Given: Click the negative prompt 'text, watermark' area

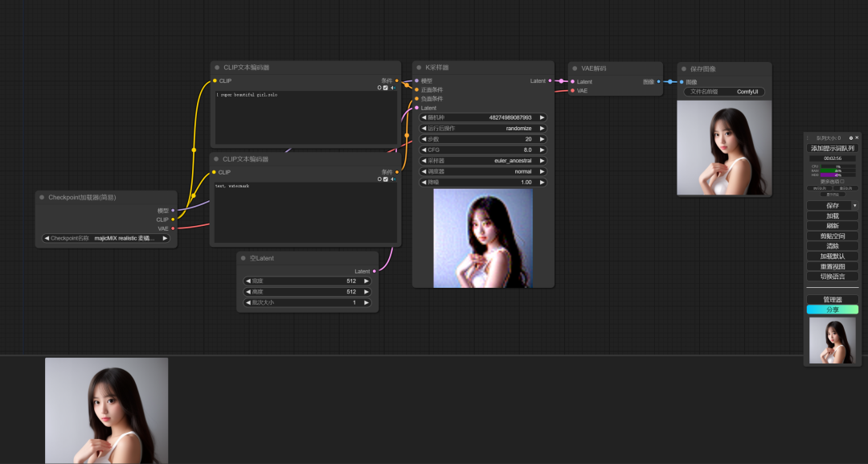Looking at the screenshot, I should [x=305, y=212].
